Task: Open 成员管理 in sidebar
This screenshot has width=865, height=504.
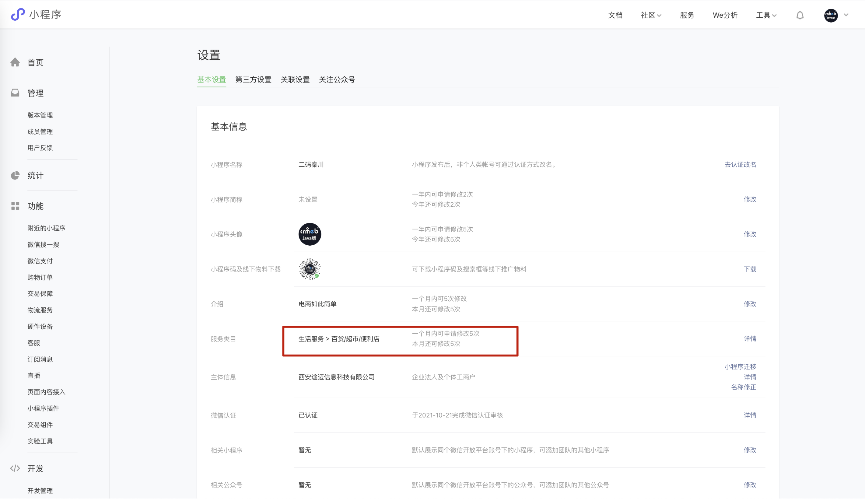Action: click(x=40, y=131)
